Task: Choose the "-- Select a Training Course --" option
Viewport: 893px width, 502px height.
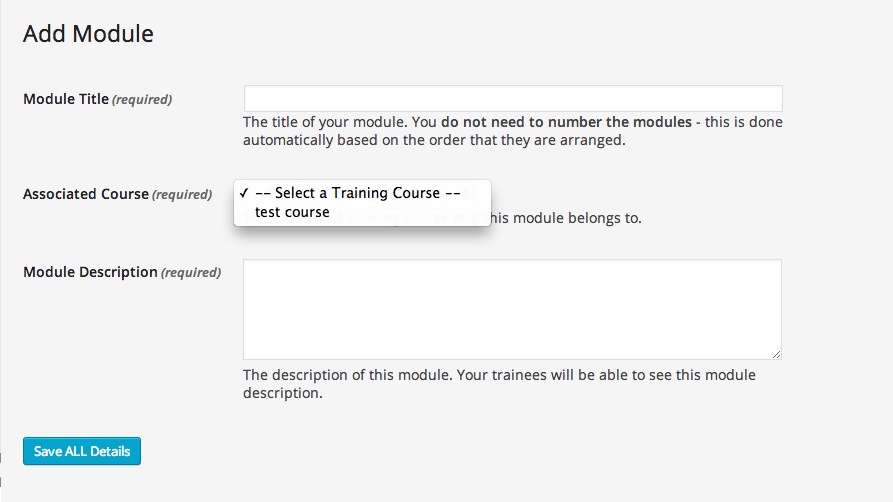Action: [x=357, y=193]
